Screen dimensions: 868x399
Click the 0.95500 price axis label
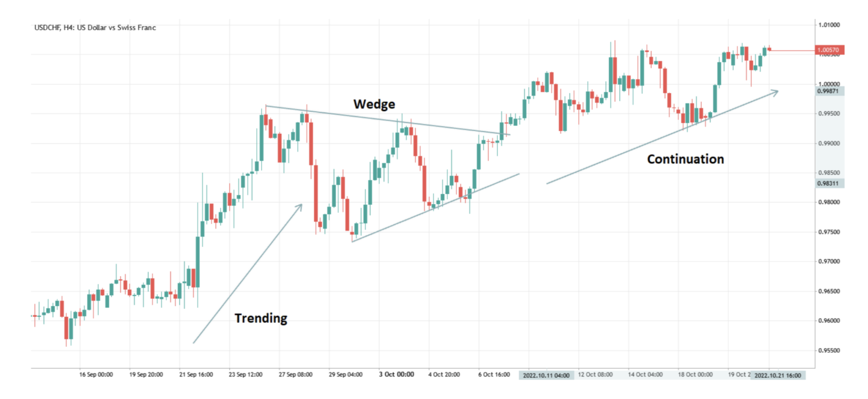[829, 351]
